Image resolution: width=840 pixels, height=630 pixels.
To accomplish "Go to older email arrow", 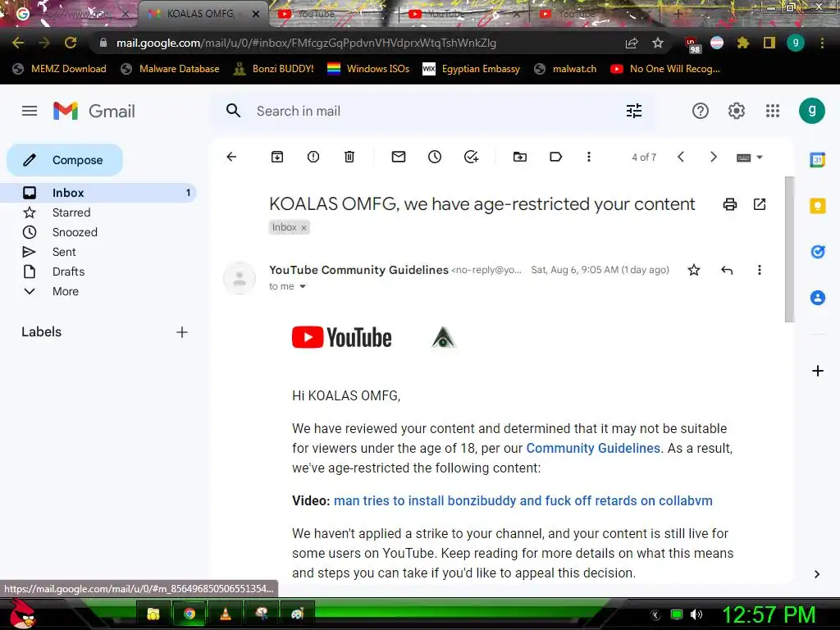I will tap(713, 157).
